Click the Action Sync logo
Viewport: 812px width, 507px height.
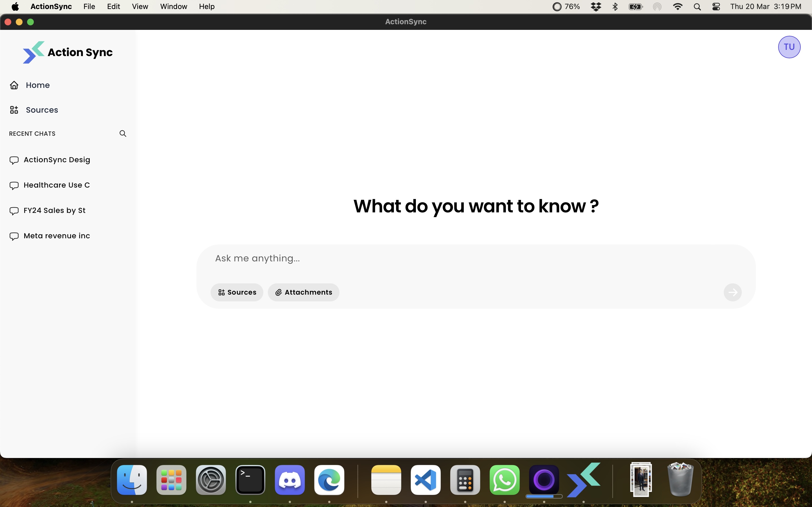[68, 52]
